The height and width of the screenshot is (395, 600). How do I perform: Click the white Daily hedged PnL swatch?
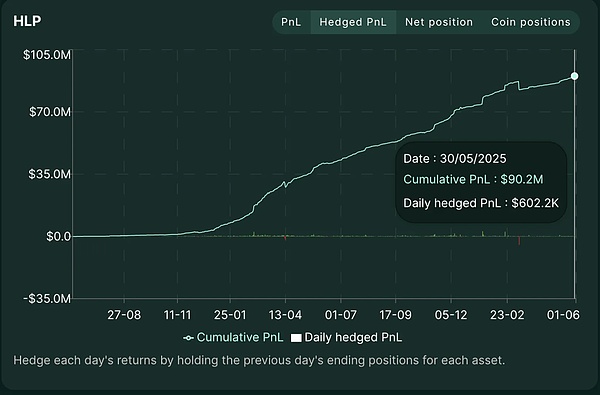click(296, 338)
